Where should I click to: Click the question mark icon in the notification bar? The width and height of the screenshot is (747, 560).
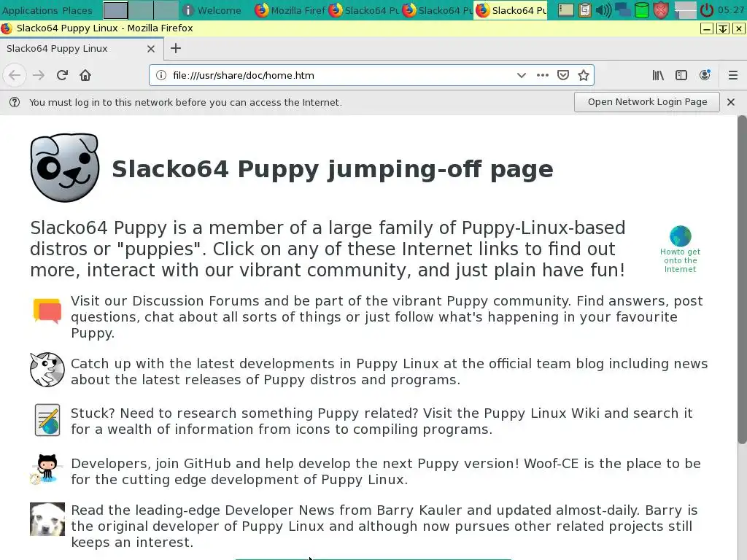click(x=15, y=102)
